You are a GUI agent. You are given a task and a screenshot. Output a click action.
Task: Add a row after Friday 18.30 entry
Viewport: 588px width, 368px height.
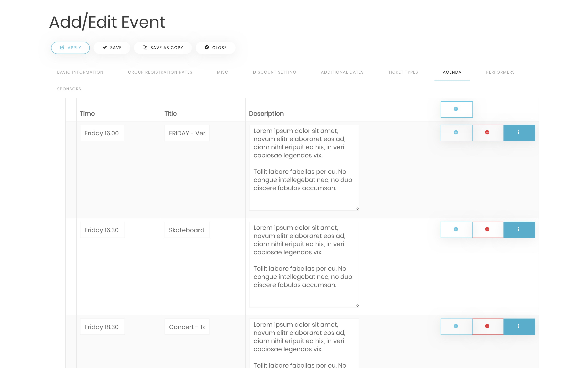coord(456,326)
